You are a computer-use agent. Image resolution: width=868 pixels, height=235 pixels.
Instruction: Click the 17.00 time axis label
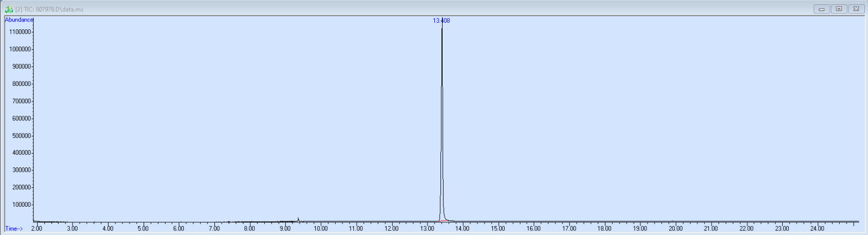569,228
